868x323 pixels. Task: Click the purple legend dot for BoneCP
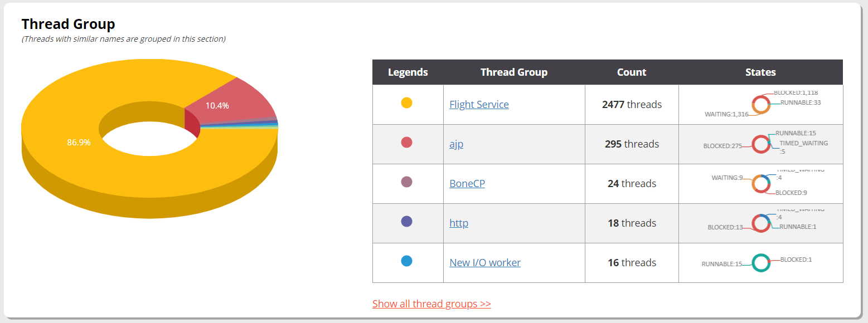[407, 182]
